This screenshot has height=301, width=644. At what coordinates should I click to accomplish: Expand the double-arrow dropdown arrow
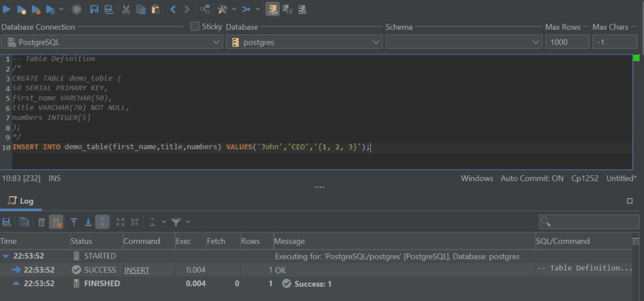coord(257,9)
